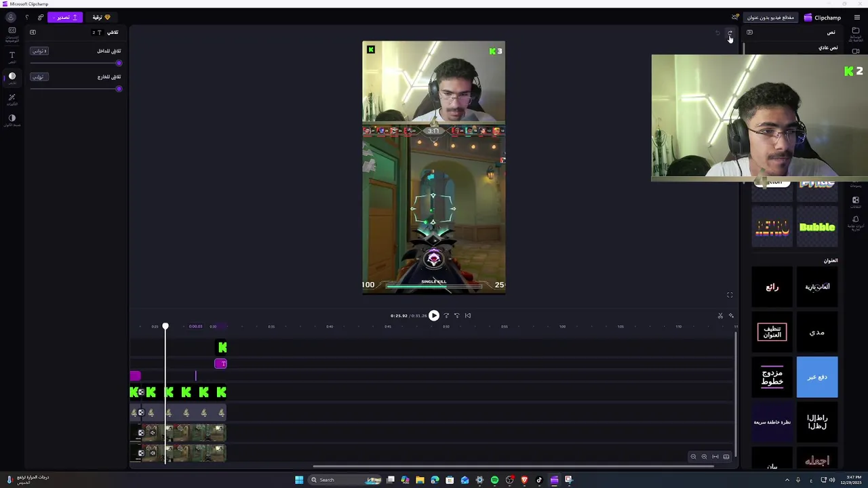This screenshot has height=488, width=868.
Task: Click the redo arrow above preview
Action: (730, 33)
